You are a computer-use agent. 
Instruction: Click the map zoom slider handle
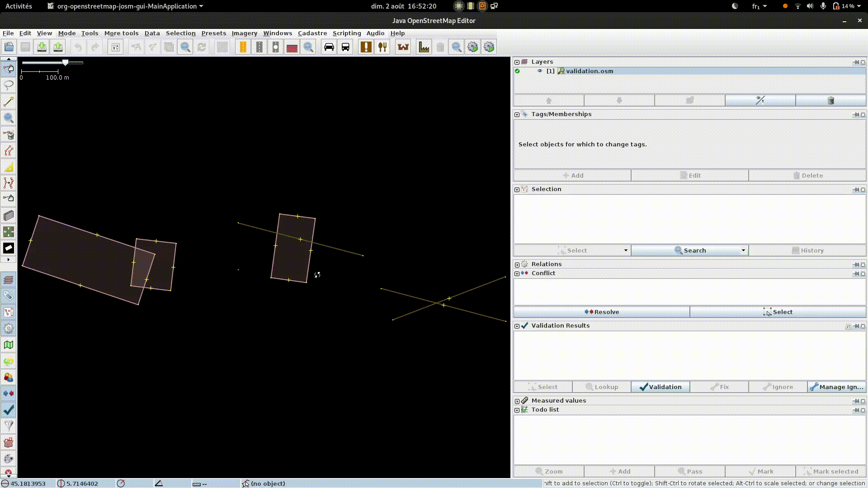(x=66, y=63)
